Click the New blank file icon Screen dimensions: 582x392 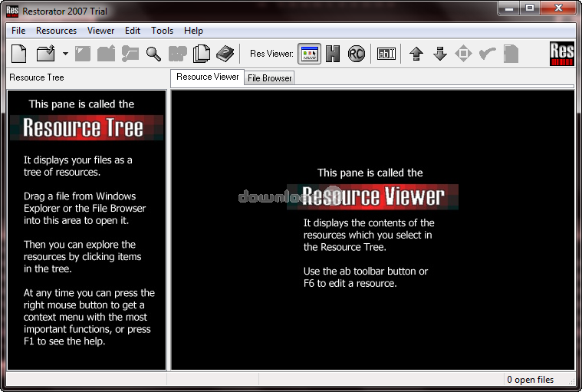click(x=19, y=54)
